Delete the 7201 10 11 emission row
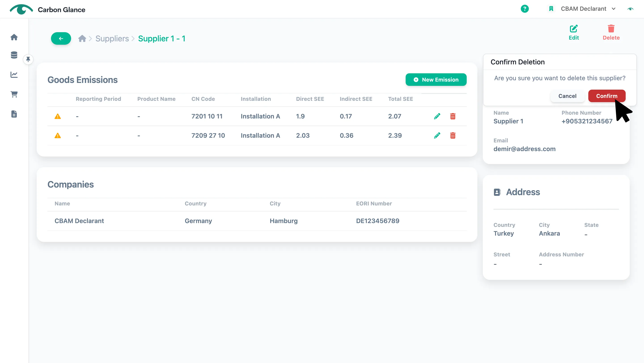The image size is (644, 363). coord(453,116)
